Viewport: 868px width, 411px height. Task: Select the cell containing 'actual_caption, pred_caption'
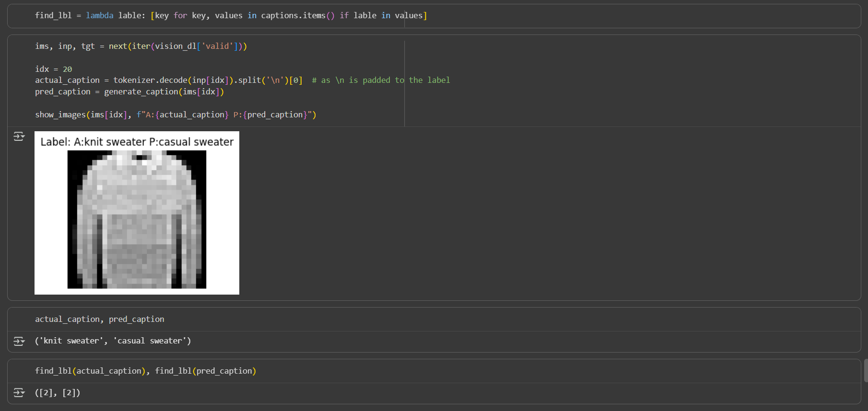(99, 319)
